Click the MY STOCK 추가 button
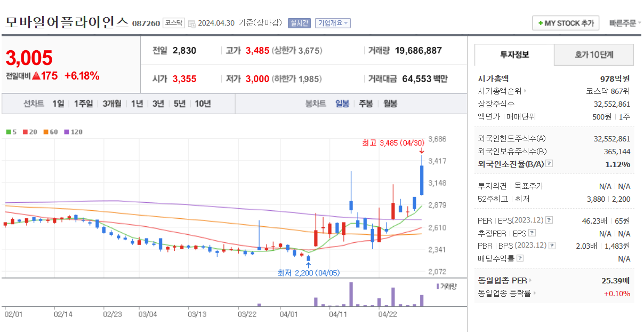The height and width of the screenshot is (332, 644). click(x=566, y=23)
